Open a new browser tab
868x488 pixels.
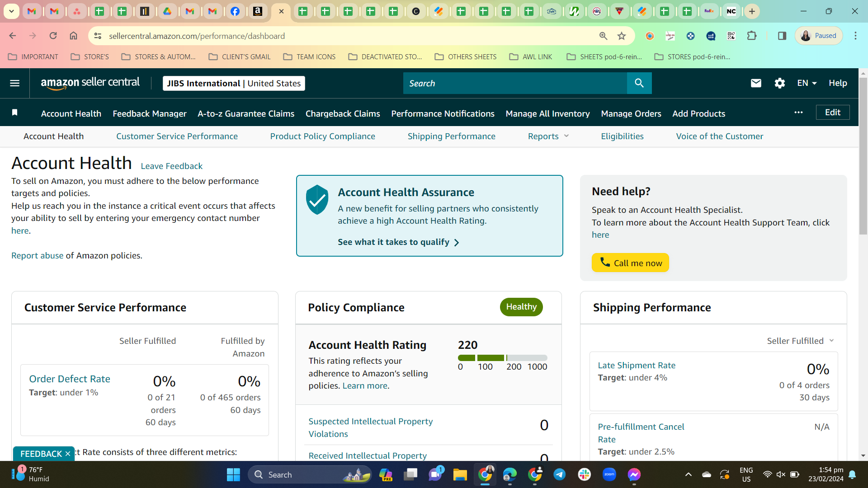point(752,11)
